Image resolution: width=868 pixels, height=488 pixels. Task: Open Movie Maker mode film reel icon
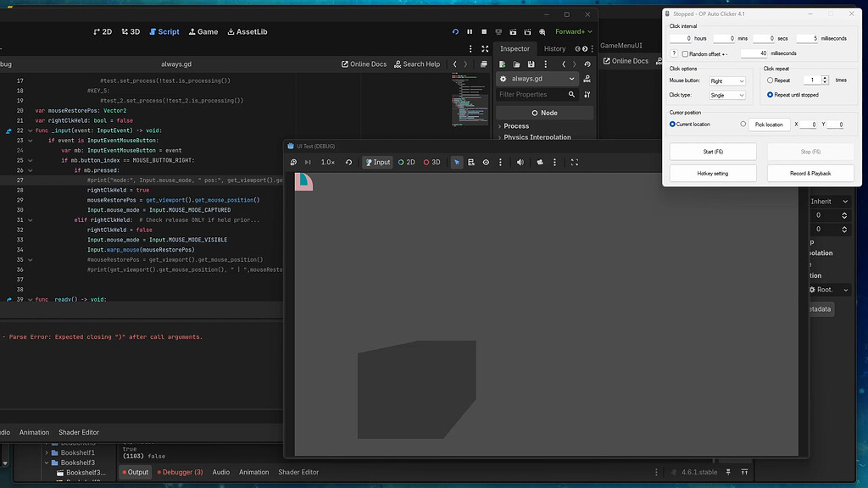point(542,32)
